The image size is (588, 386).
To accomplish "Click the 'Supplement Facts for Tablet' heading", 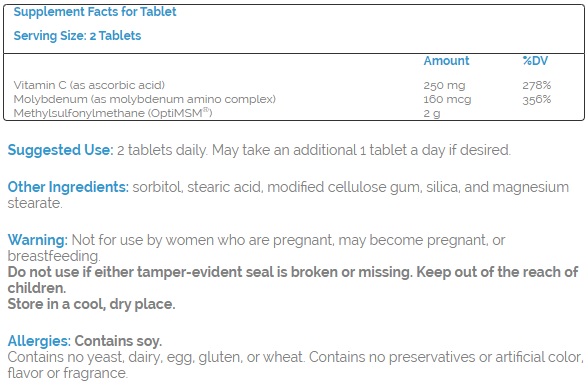I will pos(95,12).
